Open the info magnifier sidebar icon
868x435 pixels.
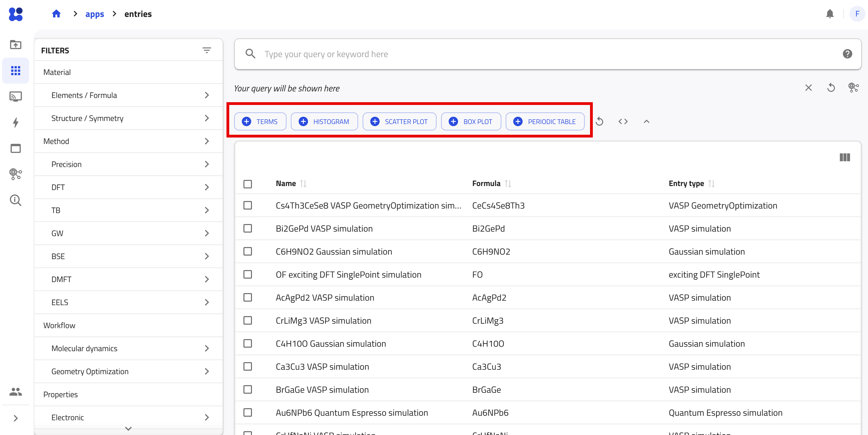(16, 200)
